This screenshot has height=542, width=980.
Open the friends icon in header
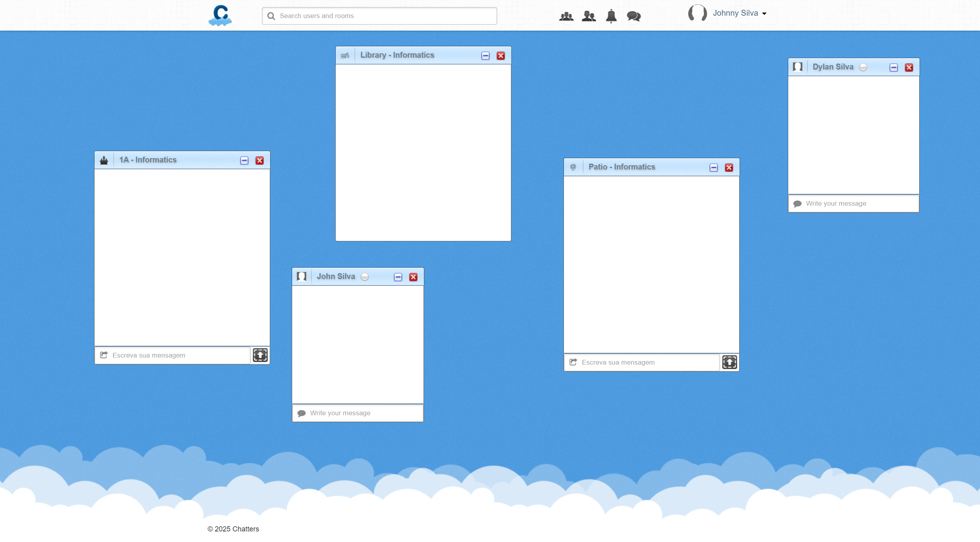click(589, 16)
